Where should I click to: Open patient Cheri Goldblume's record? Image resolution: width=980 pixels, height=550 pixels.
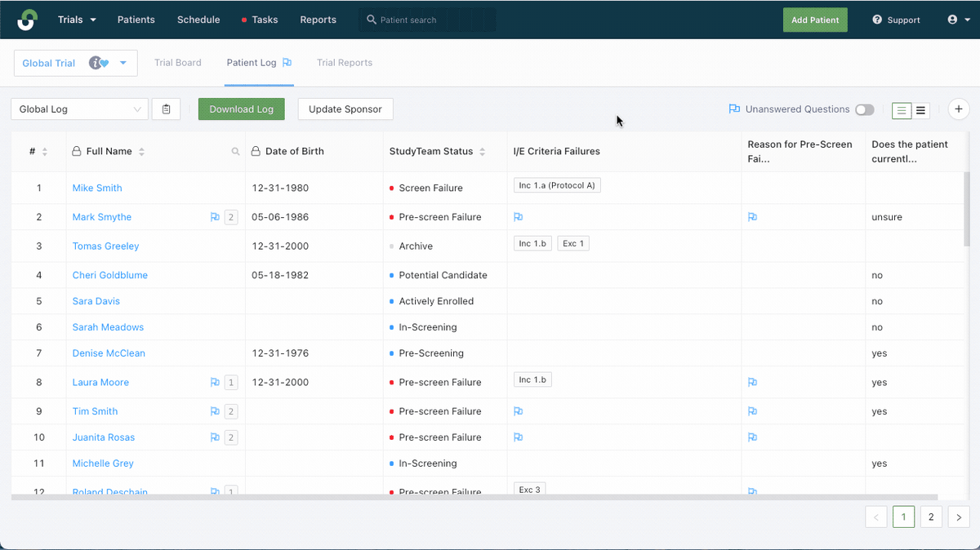click(x=110, y=275)
